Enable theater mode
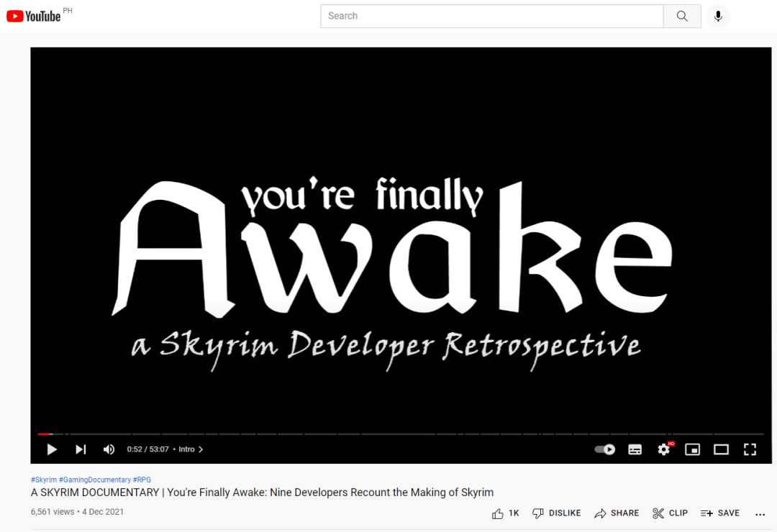Image resolution: width=777 pixels, height=532 pixels. pyautogui.click(x=721, y=449)
